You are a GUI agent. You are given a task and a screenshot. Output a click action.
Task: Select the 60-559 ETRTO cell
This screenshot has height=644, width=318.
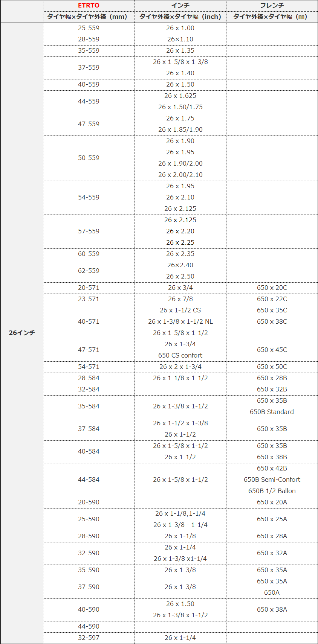pos(89,254)
